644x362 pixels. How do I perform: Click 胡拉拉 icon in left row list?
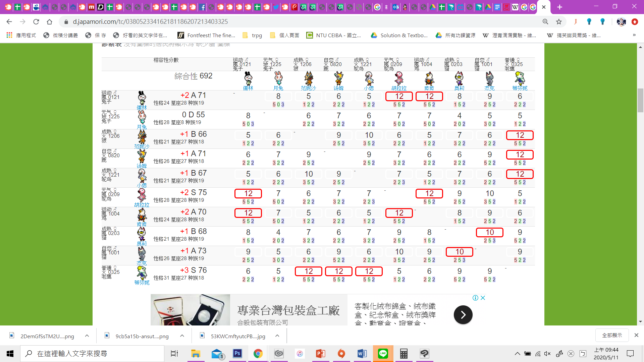pyautogui.click(x=142, y=195)
